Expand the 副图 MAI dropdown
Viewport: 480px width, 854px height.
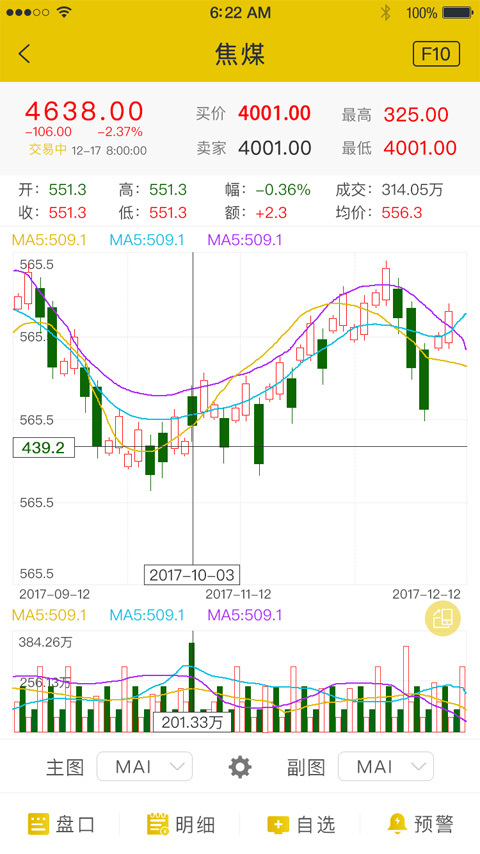(386, 766)
